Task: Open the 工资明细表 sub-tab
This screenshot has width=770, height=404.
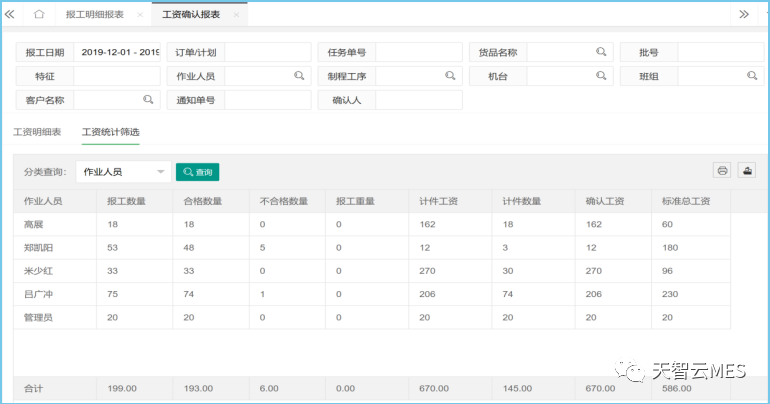Action: pos(37,132)
